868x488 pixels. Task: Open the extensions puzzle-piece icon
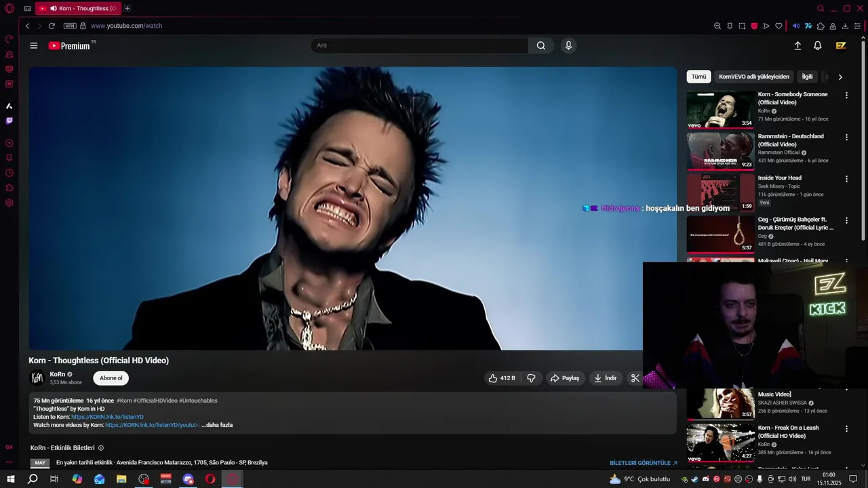click(x=821, y=26)
